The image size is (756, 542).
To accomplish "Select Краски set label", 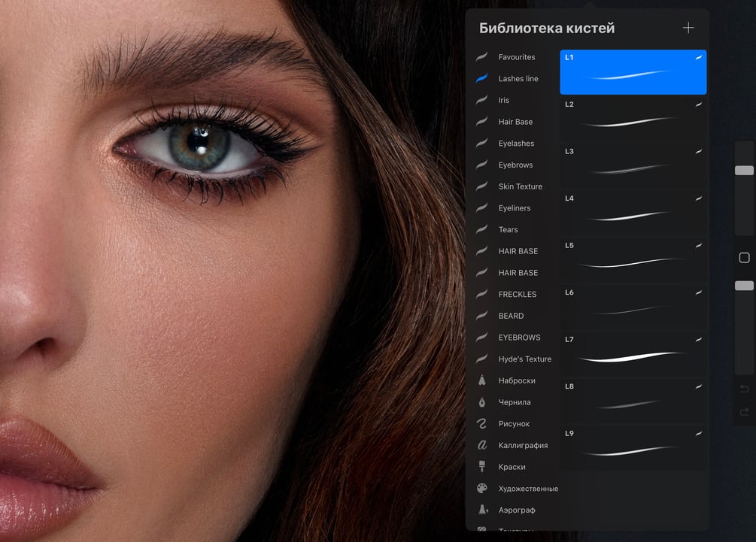I will click(x=512, y=467).
